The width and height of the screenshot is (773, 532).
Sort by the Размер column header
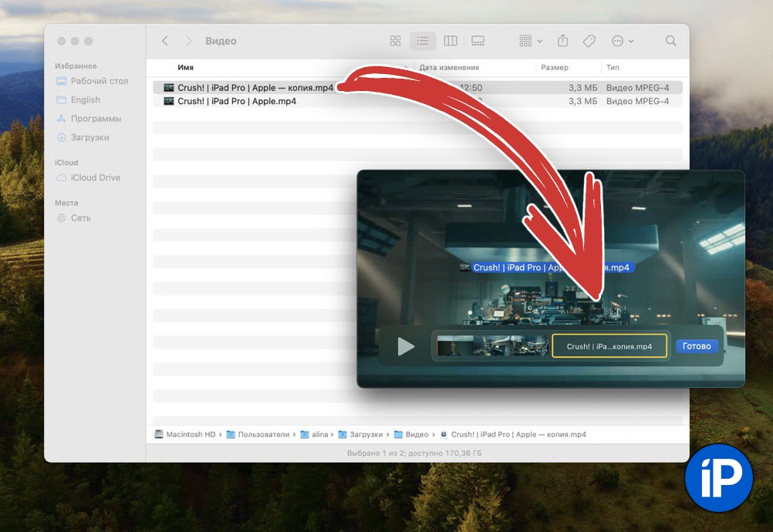[554, 68]
